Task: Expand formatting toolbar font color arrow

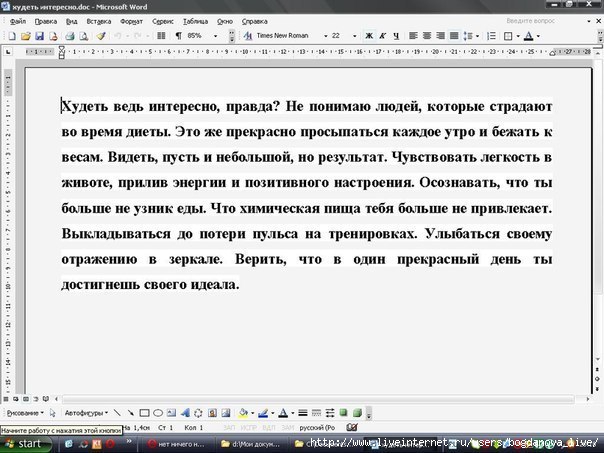Action: [x=538, y=36]
